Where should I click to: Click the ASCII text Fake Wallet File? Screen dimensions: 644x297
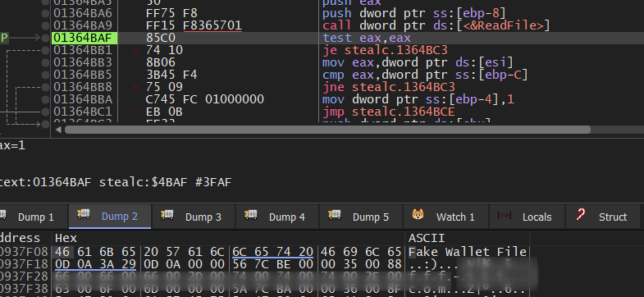tap(468, 252)
